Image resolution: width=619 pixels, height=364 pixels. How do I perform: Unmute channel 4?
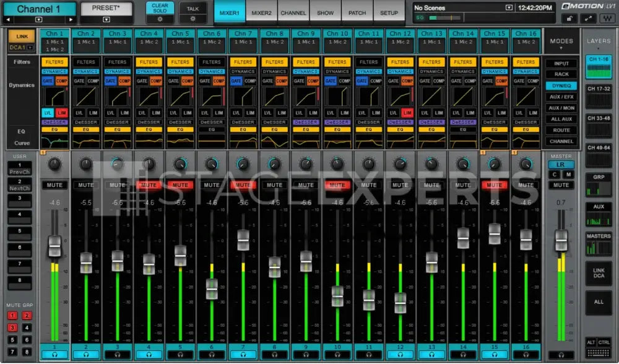pyautogui.click(x=149, y=184)
